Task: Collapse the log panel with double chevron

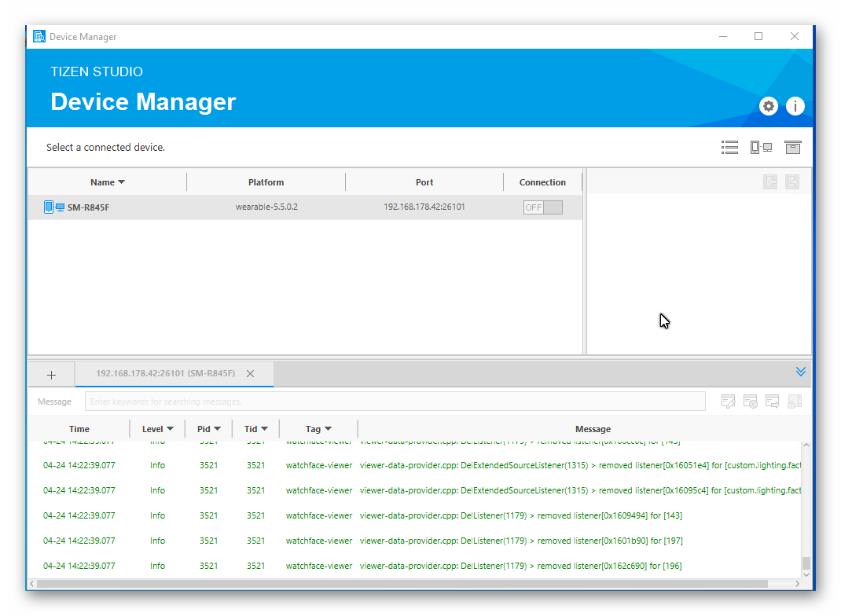Action: (801, 372)
